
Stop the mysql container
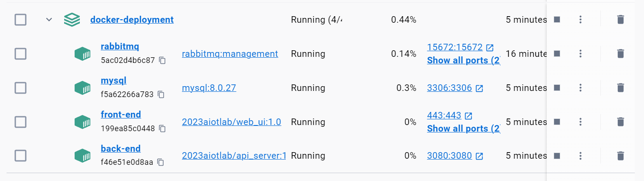[x=557, y=87]
